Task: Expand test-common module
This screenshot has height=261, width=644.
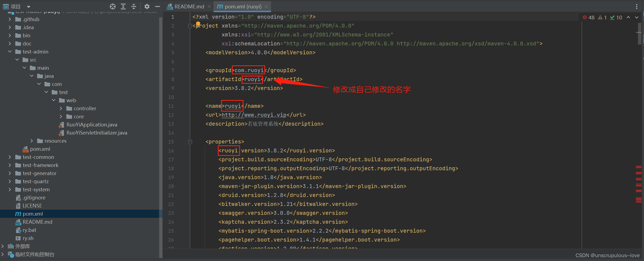Action: (x=10, y=157)
